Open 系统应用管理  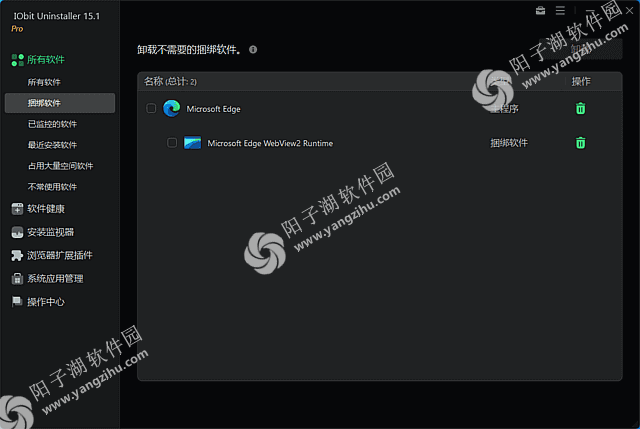point(55,279)
